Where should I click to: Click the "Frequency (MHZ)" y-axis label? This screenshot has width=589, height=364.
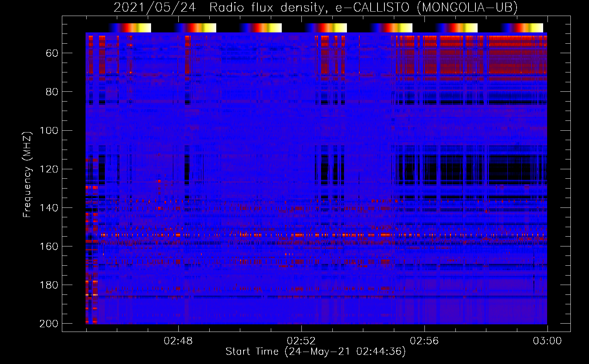click(27, 174)
